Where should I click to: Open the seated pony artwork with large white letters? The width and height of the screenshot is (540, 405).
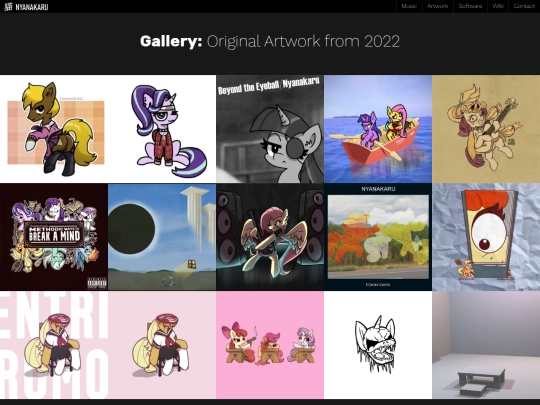coord(54,345)
